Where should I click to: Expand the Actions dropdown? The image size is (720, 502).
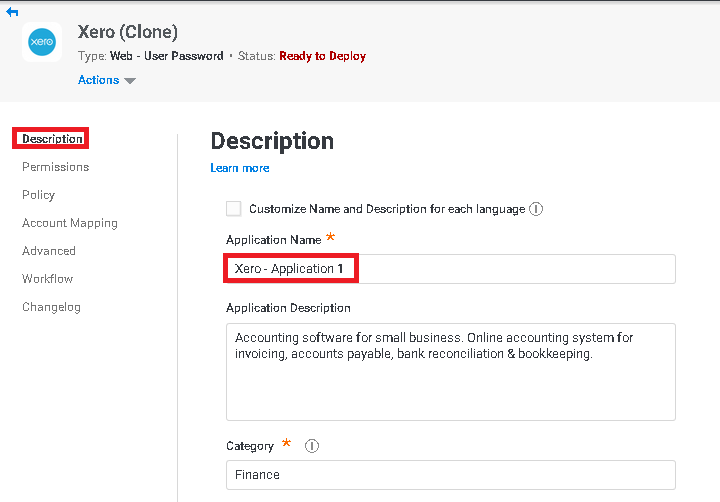point(107,80)
